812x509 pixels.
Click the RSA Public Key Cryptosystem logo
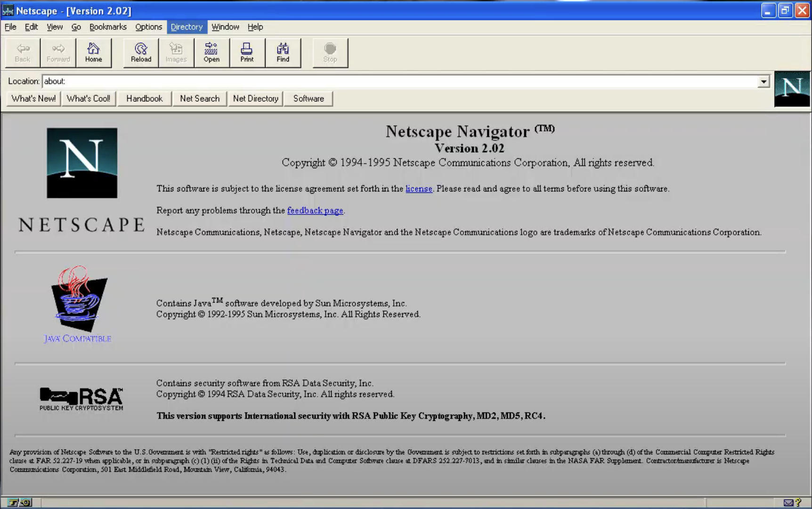[81, 399]
